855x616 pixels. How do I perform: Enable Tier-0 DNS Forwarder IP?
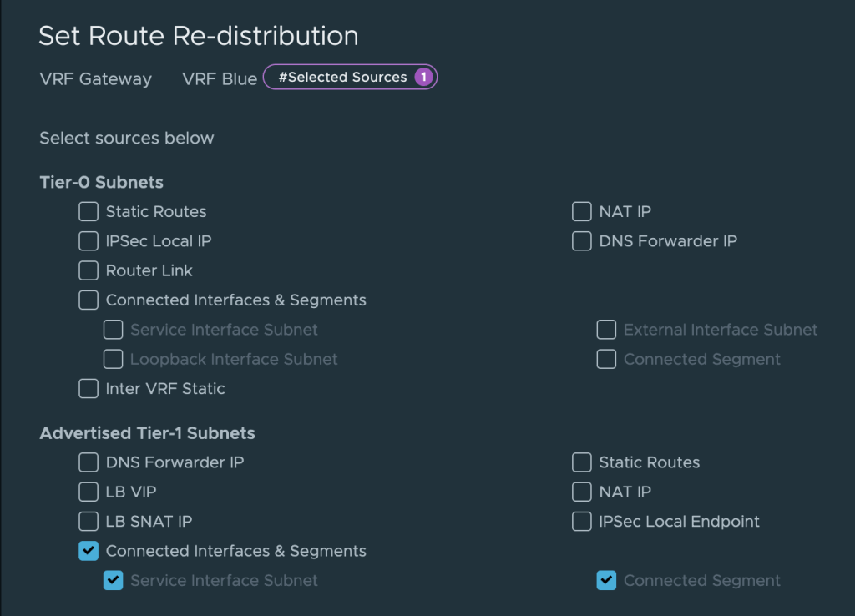[582, 241]
